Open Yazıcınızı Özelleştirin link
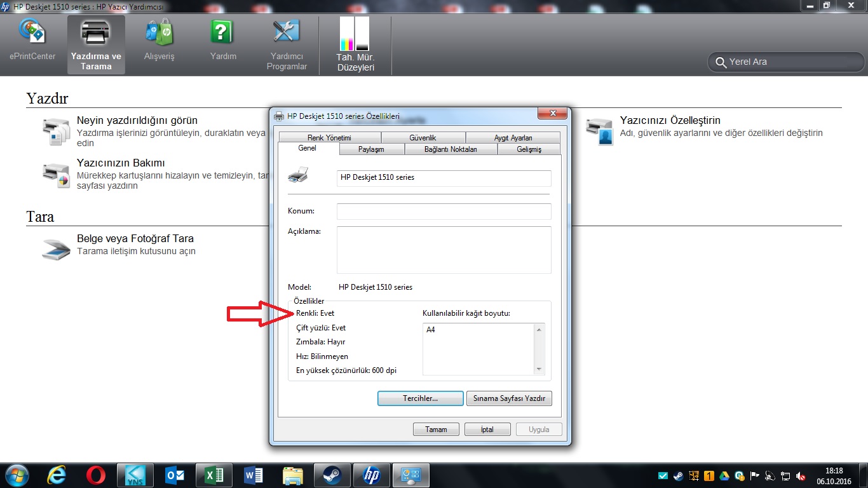Screen dimensions: 868x488 [x=670, y=120]
